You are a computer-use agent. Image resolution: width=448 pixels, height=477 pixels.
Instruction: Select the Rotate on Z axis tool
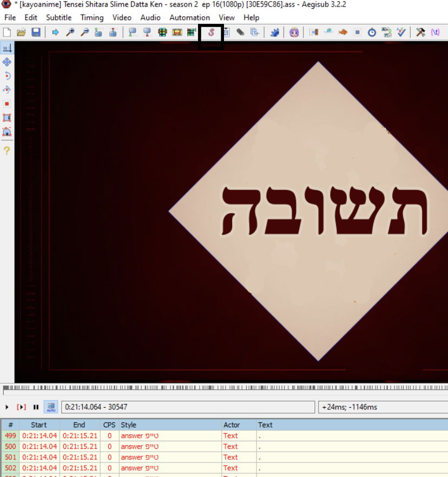7,76
